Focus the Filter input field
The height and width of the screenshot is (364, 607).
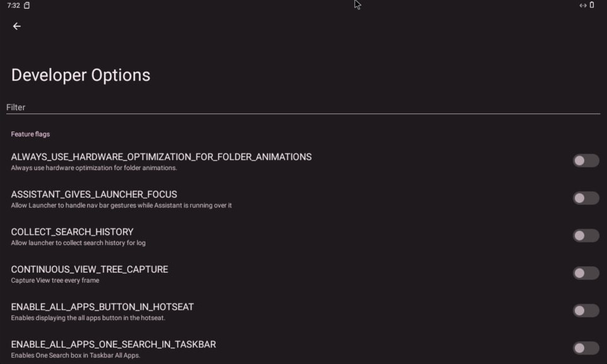click(x=303, y=107)
